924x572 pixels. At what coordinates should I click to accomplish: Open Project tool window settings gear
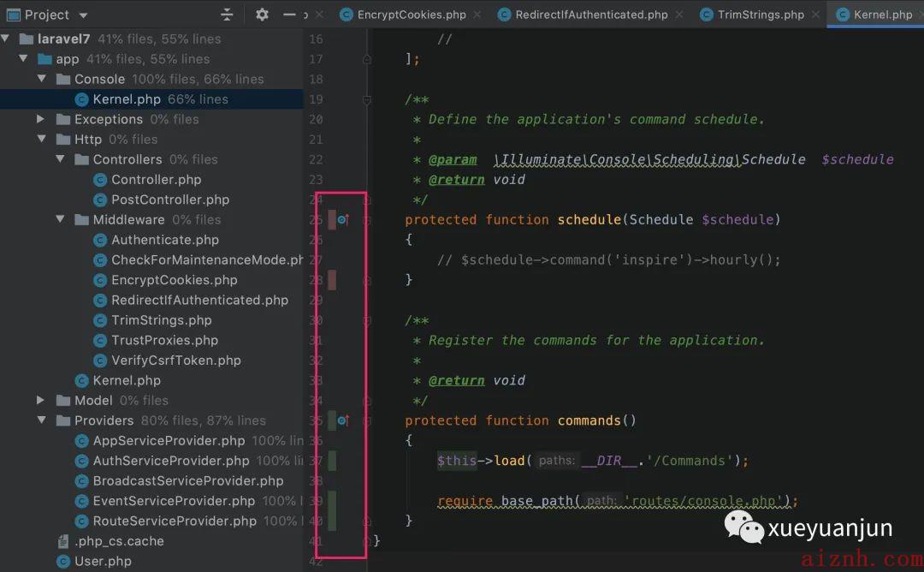pyautogui.click(x=262, y=15)
